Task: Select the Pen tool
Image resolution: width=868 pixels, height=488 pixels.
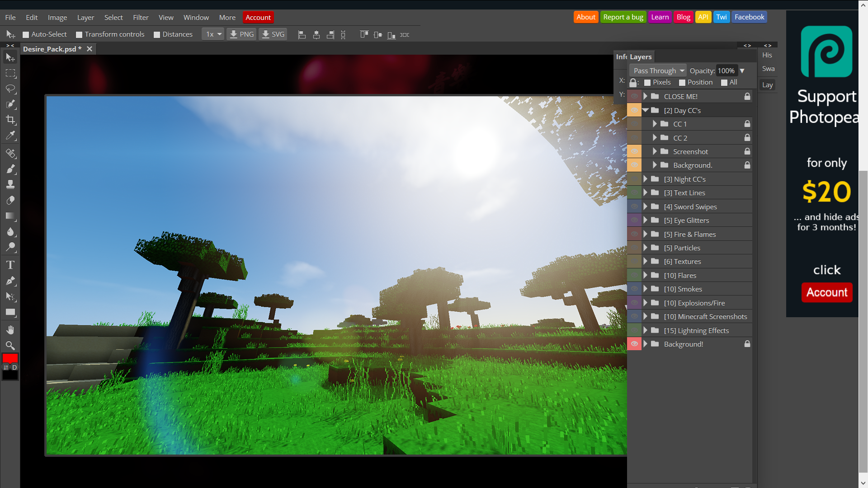Action: pos(10,281)
